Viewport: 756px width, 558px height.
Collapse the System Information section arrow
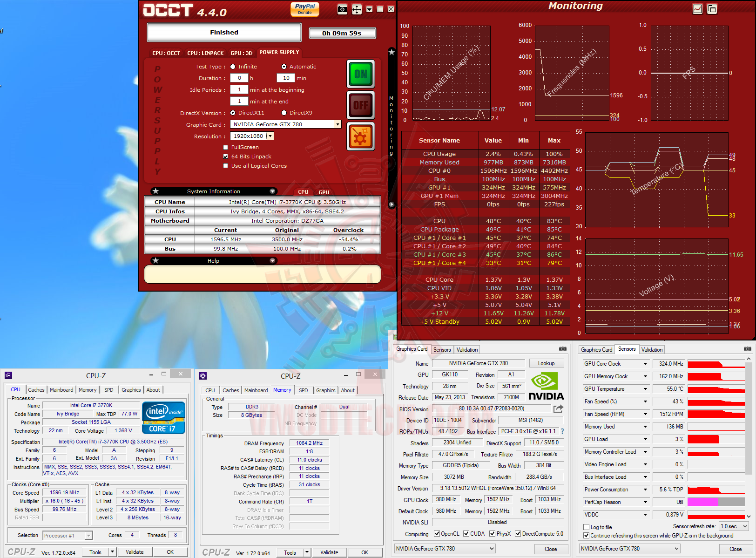272,191
